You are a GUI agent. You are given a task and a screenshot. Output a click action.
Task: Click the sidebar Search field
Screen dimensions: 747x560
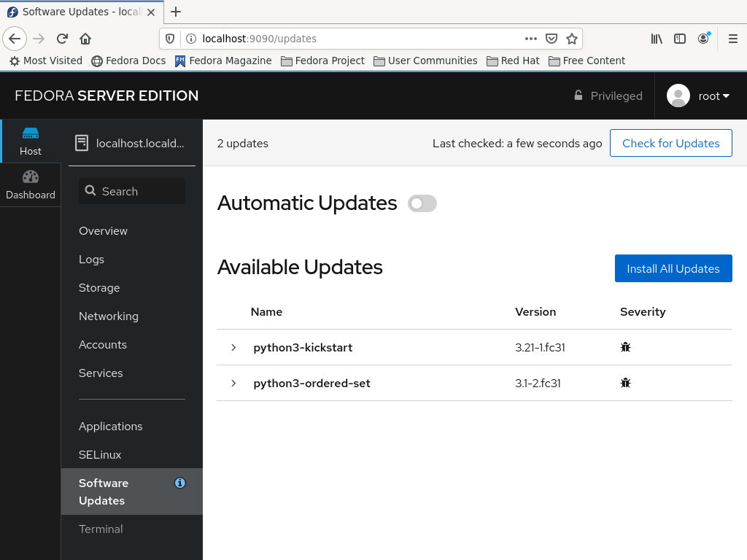point(132,191)
